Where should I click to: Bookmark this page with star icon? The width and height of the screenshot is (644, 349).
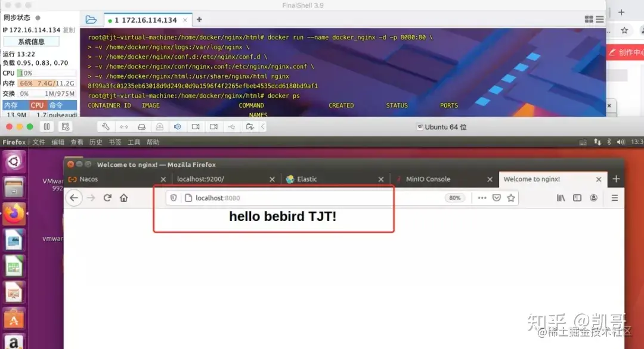click(511, 198)
